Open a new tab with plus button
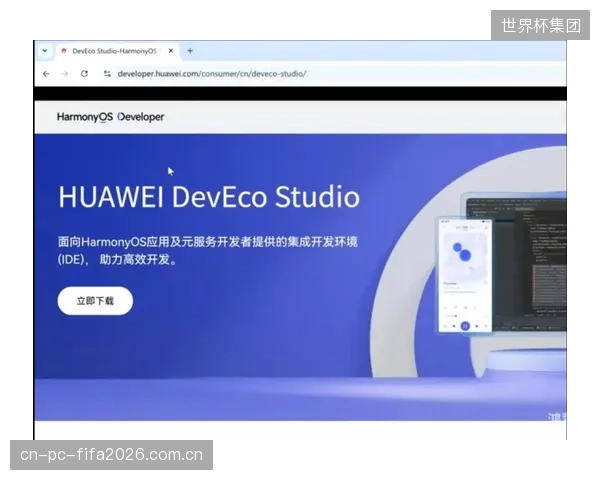 pyautogui.click(x=190, y=51)
